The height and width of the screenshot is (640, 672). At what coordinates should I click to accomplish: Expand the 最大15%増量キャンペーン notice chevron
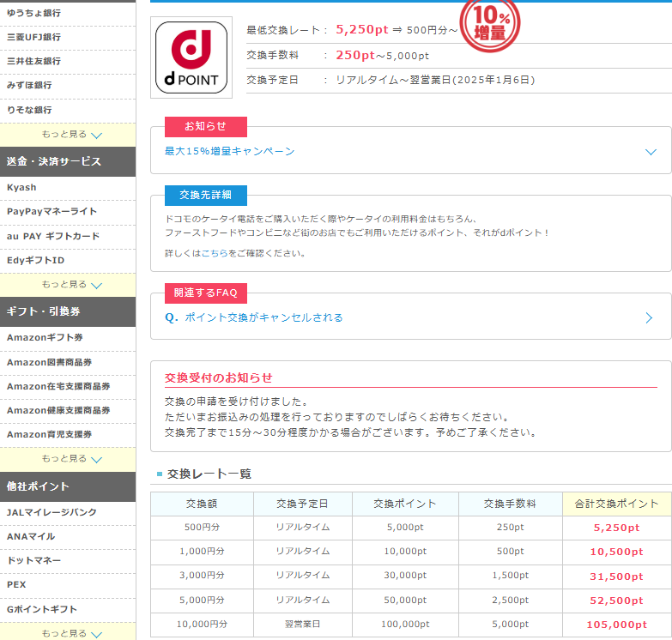pyautogui.click(x=651, y=152)
